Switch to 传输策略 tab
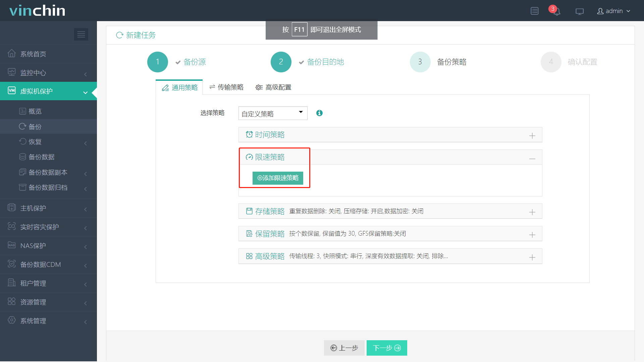This screenshot has width=644, height=362. click(226, 87)
